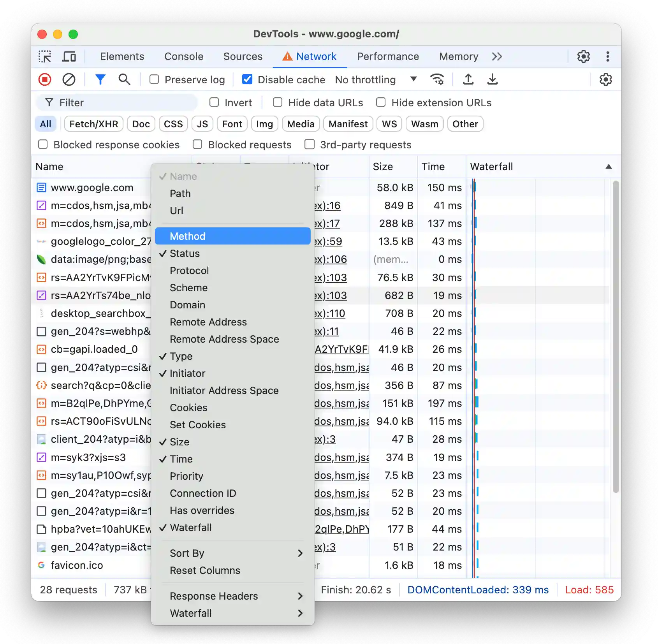The width and height of the screenshot is (658, 644).
Task: Export requests as HAR file
Action: click(493, 79)
